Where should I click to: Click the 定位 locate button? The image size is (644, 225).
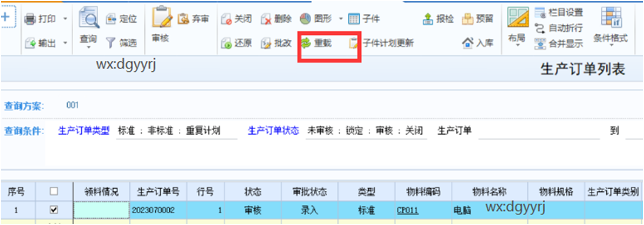tap(122, 19)
